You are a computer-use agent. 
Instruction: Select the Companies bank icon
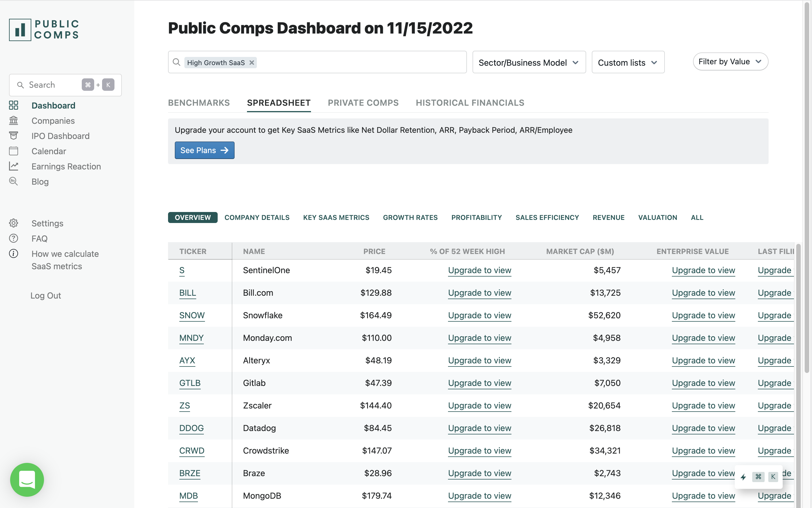14,120
